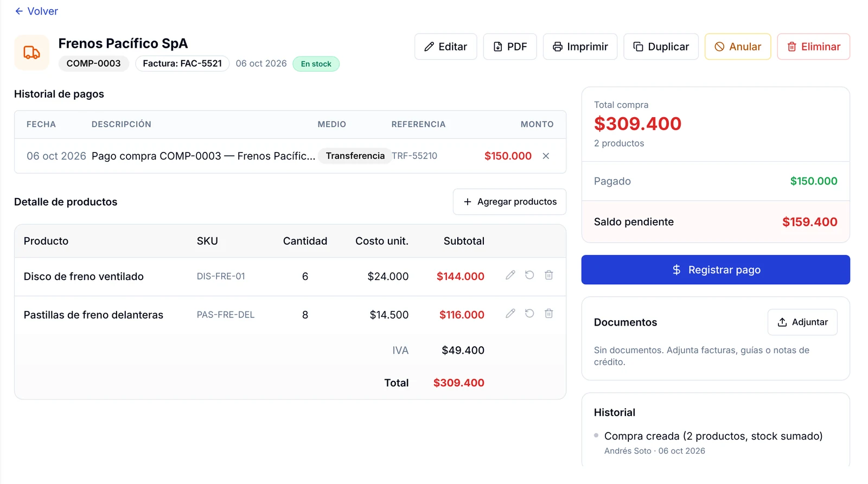Click the payment description Pago compra COMP-0003
Image resolution: width=868 pixels, height=484 pixels.
(203, 156)
